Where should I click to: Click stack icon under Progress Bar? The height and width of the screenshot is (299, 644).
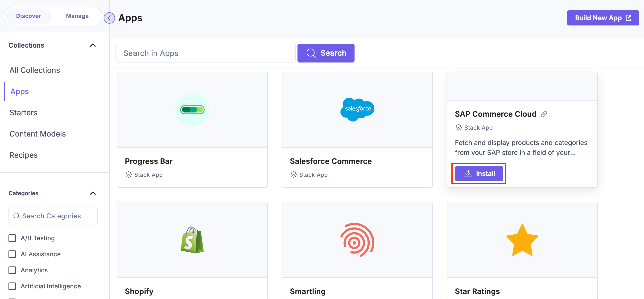click(x=128, y=174)
